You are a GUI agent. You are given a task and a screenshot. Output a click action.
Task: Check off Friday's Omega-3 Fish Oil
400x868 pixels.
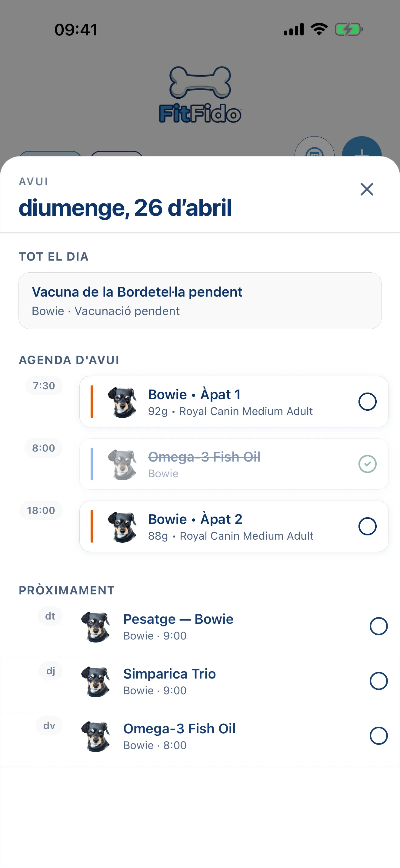(378, 735)
